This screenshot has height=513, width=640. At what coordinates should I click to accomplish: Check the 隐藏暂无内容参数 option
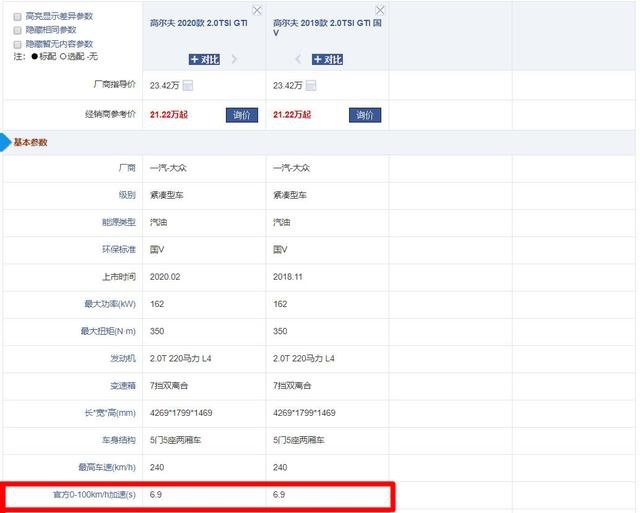pyautogui.click(x=17, y=44)
